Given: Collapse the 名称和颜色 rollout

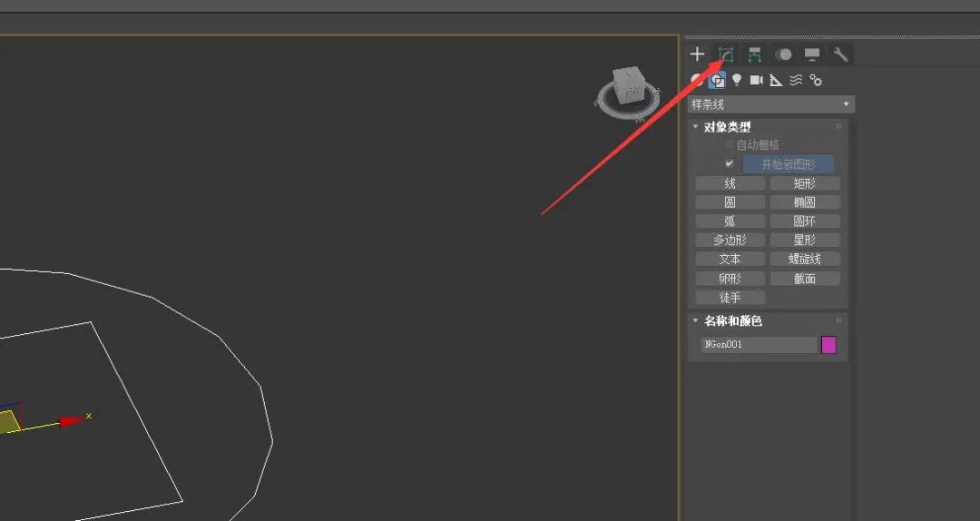Looking at the screenshot, I should [x=696, y=320].
